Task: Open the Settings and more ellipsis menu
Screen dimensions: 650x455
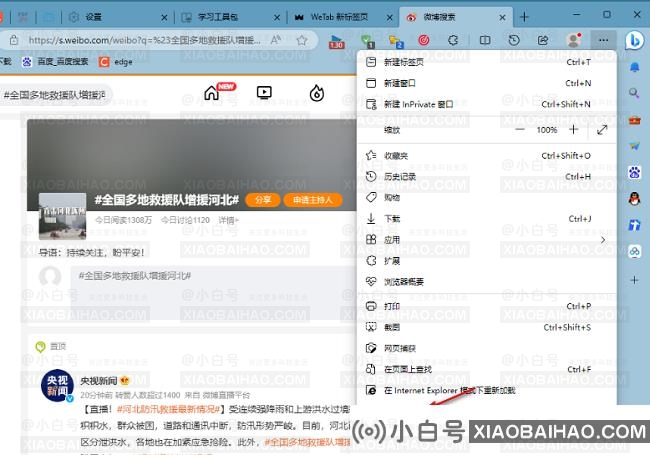Action: [x=604, y=40]
